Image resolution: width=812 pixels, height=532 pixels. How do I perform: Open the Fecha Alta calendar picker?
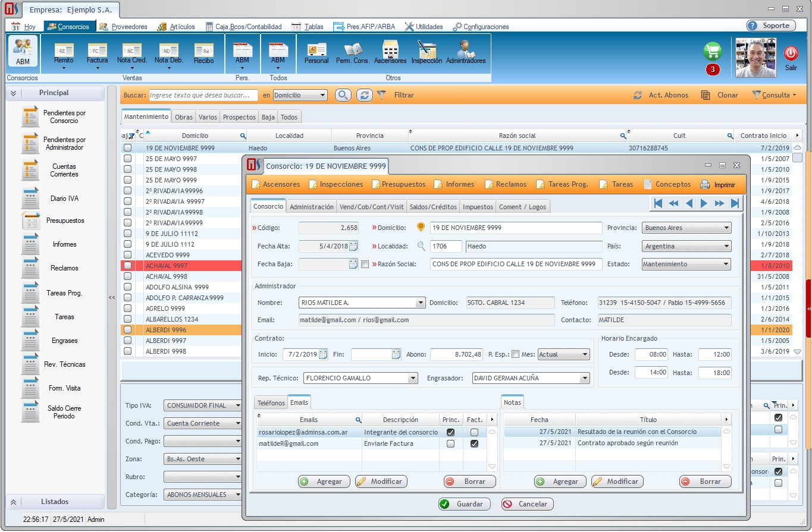coord(353,246)
